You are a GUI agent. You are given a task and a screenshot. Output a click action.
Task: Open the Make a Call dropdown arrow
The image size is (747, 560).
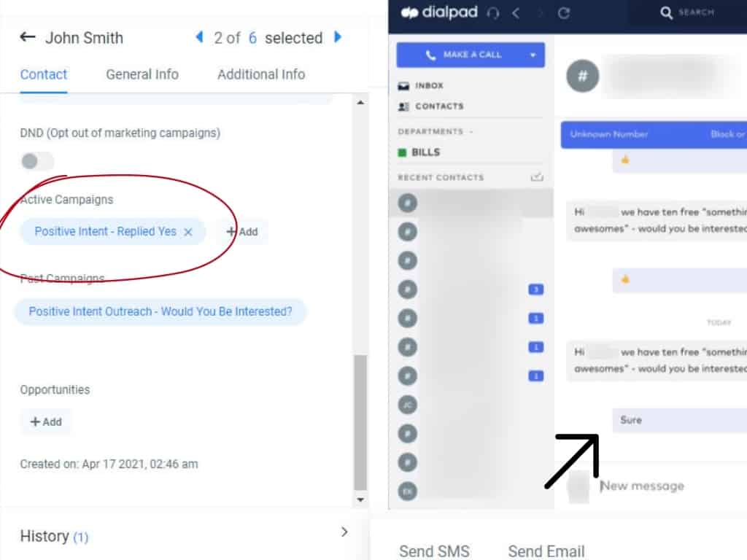pos(533,55)
